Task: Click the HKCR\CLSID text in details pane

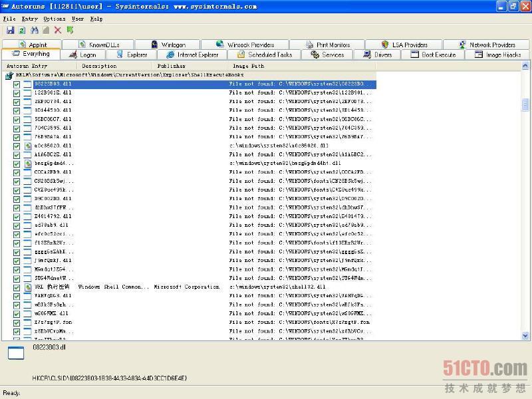Action: 110,378
